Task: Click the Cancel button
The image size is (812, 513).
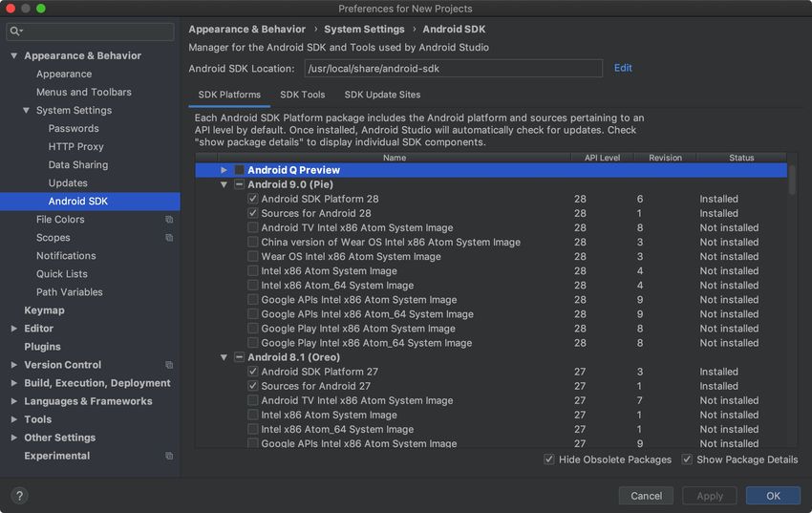Action: [x=647, y=496]
